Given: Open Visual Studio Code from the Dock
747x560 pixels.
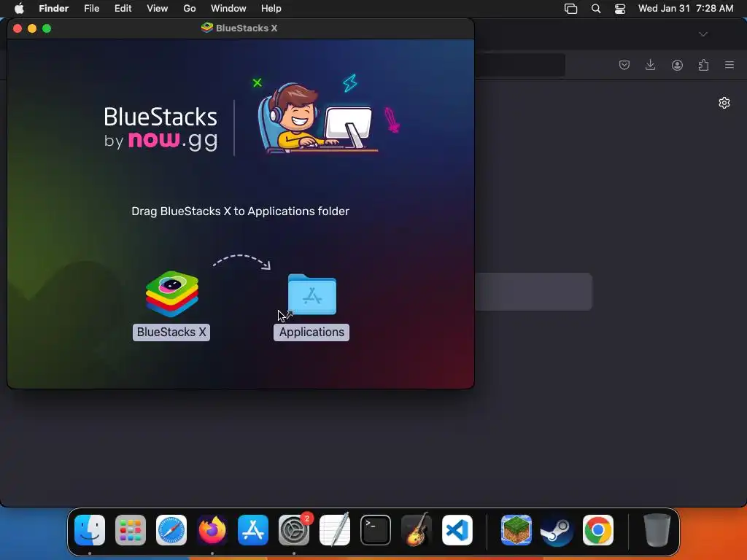Looking at the screenshot, I should [457, 530].
